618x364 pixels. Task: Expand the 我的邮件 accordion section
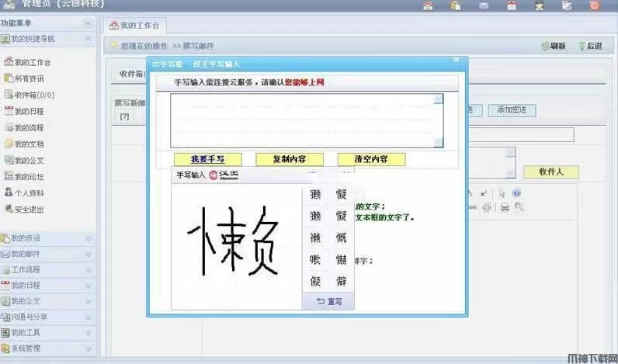click(x=47, y=254)
